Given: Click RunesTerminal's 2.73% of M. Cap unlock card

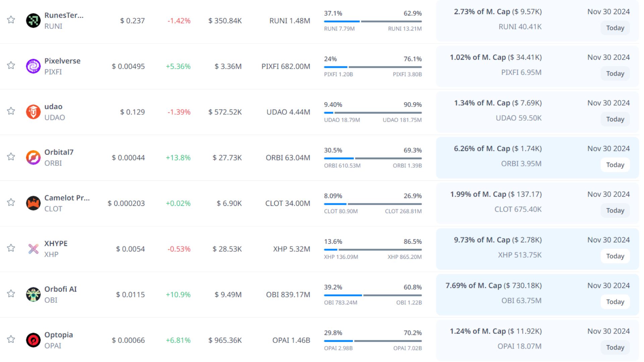Looking at the screenshot, I should [x=498, y=19].
